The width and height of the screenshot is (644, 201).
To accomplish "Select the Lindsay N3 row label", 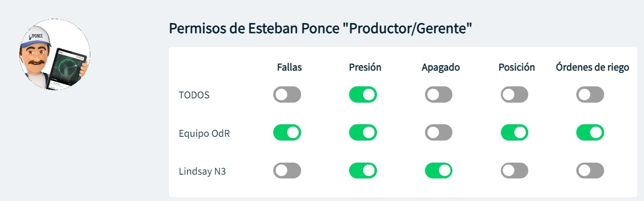I will coord(202,171).
